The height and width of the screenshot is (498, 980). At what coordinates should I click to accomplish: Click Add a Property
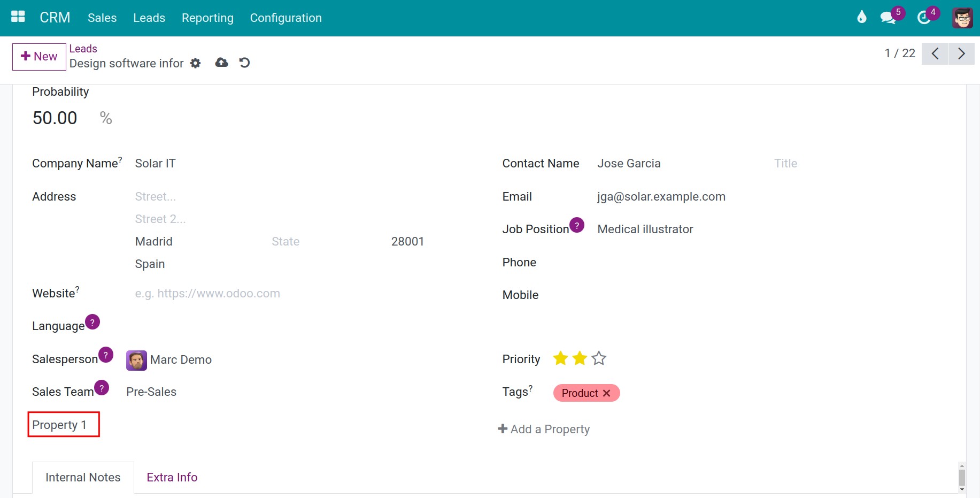pyautogui.click(x=544, y=429)
